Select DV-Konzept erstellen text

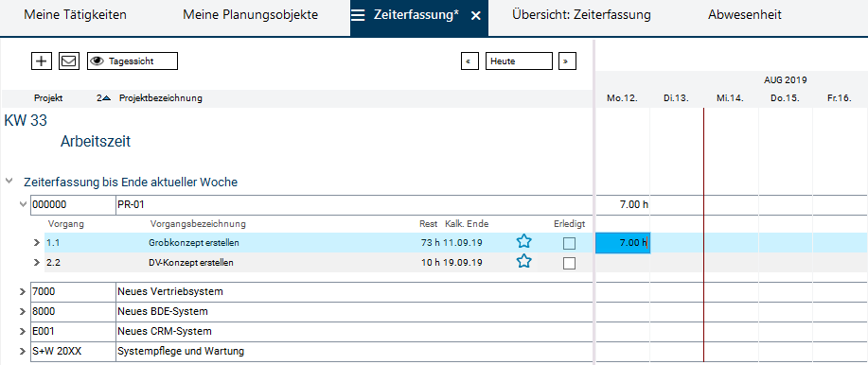[190, 263]
